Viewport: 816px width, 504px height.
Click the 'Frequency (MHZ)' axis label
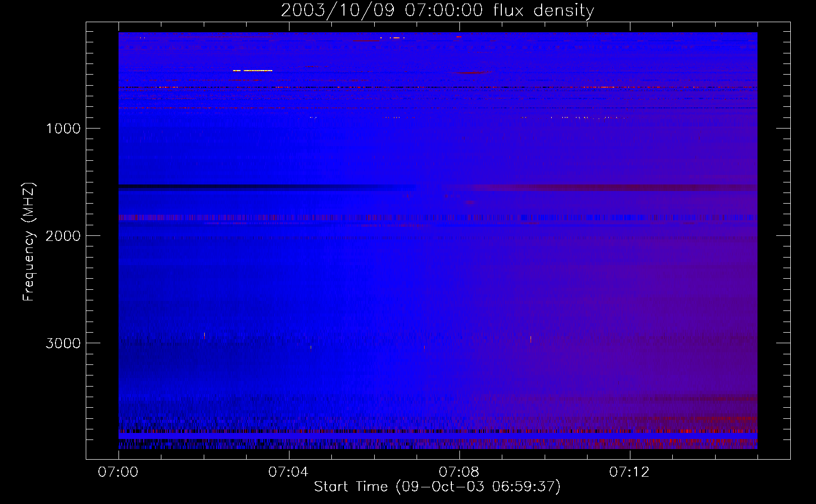(x=29, y=242)
